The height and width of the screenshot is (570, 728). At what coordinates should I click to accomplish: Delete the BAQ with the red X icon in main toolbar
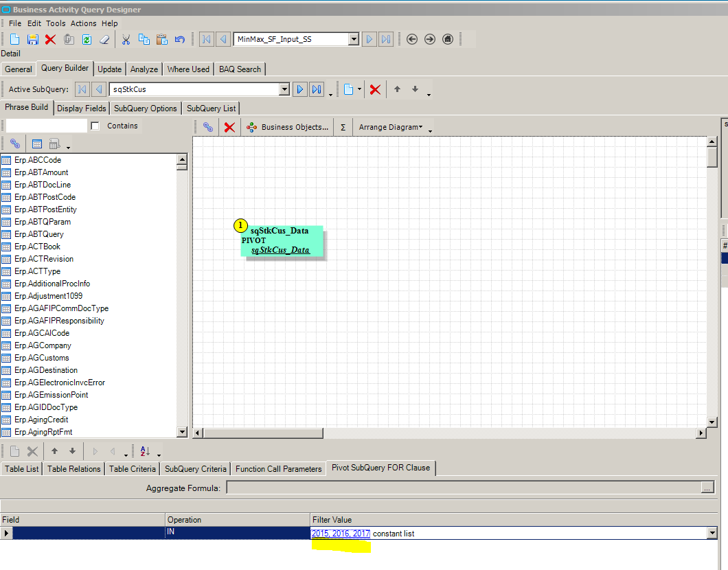pos(50,39)
